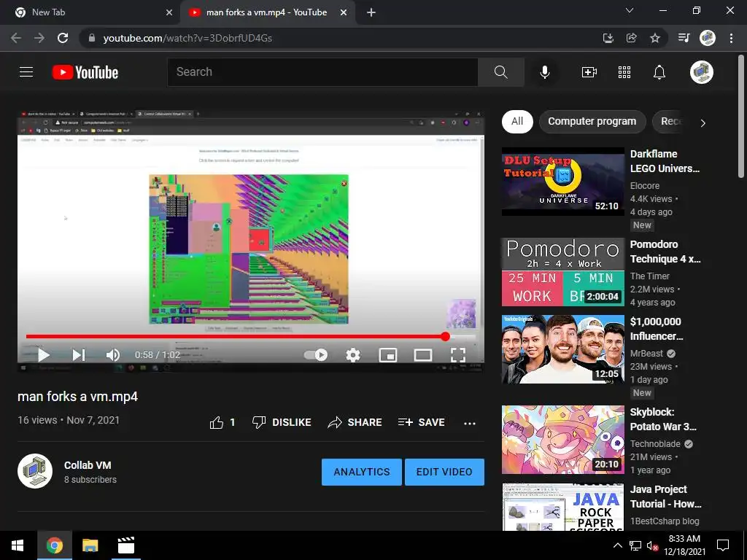Image resolution: width=747 pixels, height=560 pixels.
Task: Open the MrBeast channel name
Action: pyautogui.click(x=646, y=354)
